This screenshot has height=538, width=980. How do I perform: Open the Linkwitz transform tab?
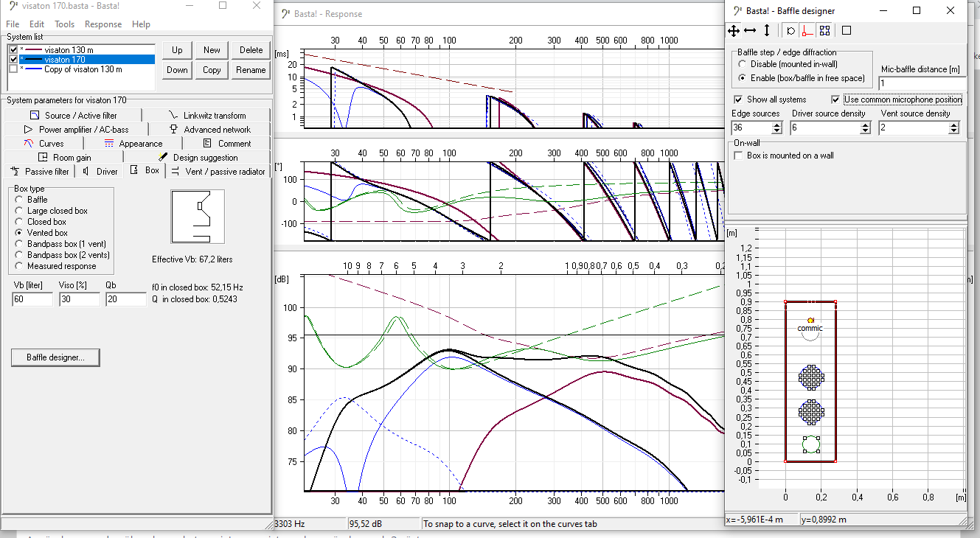click(206, 115)
